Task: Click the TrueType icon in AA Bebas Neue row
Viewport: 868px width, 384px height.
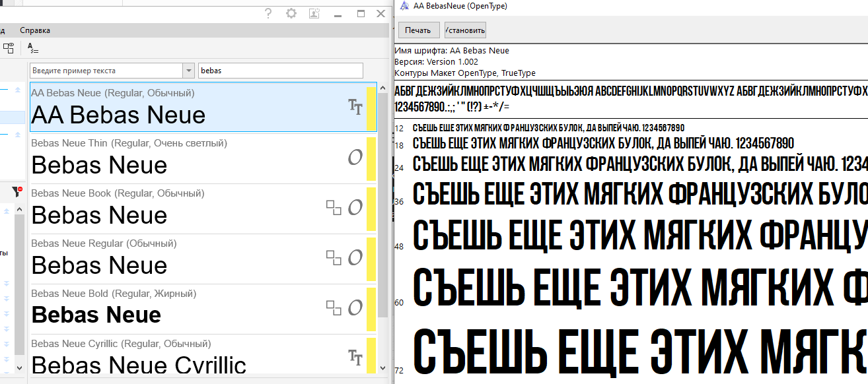Action: click(x=355, y=107)
